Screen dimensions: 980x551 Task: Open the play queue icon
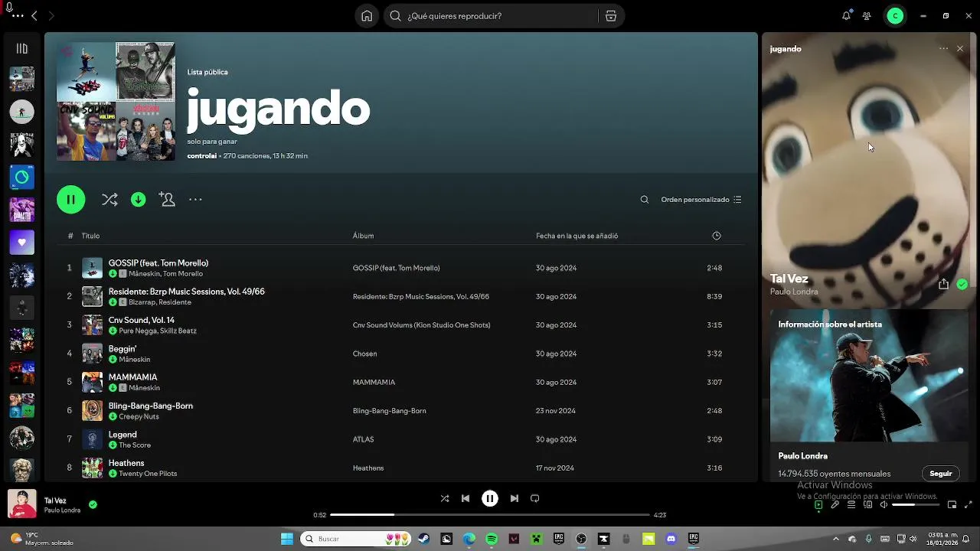click(x=851, y=505)
